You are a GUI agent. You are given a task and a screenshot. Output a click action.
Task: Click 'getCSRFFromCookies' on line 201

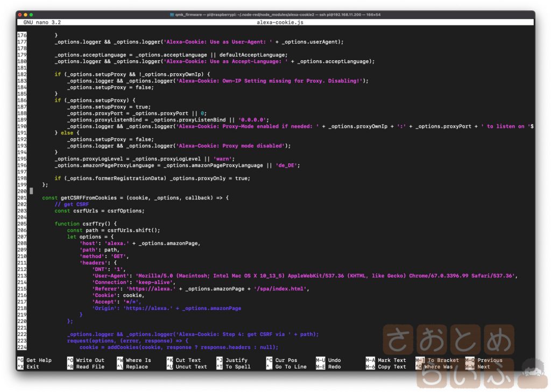[89, 198]
